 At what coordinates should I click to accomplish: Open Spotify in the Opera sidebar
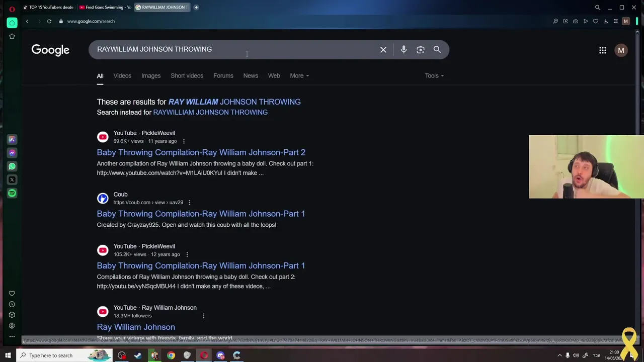click(x=12, y=193)
